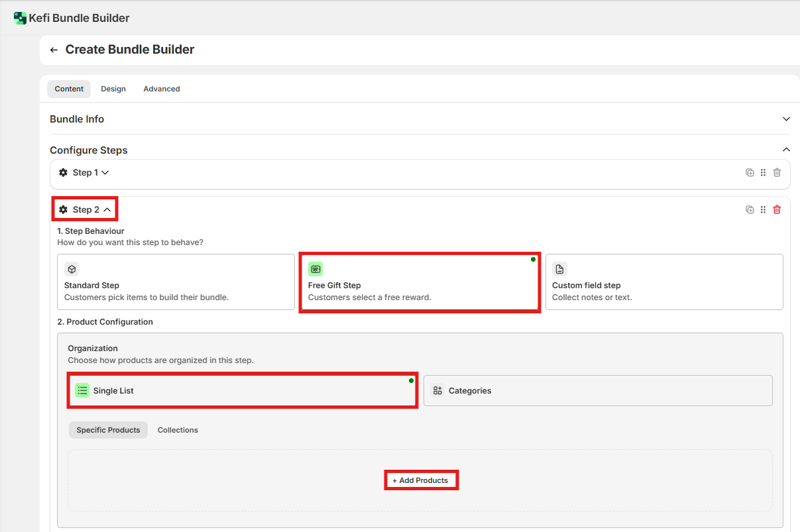Click the '2. Product Configuration' label
The image size is (800, 532).
[x=105, y=322]
